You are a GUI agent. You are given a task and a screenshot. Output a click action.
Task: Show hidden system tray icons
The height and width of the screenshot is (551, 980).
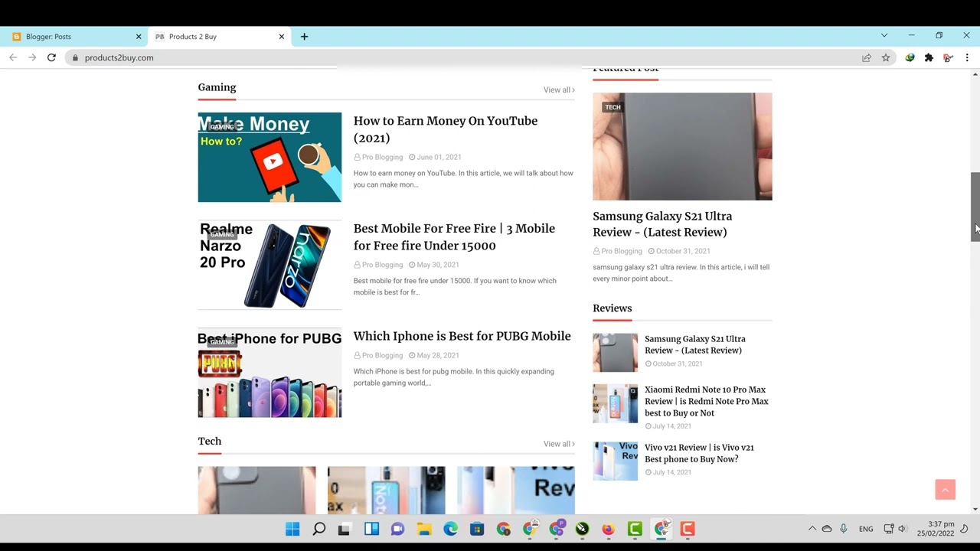[812, 529]
